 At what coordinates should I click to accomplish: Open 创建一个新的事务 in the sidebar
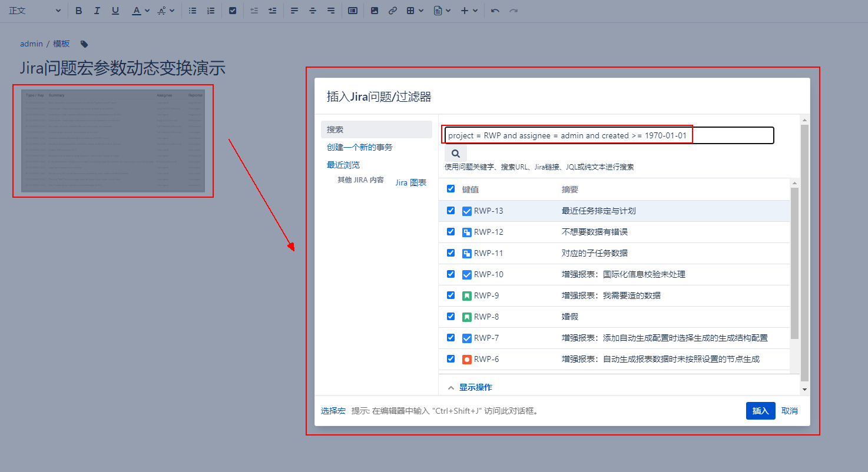click(360, 147)
